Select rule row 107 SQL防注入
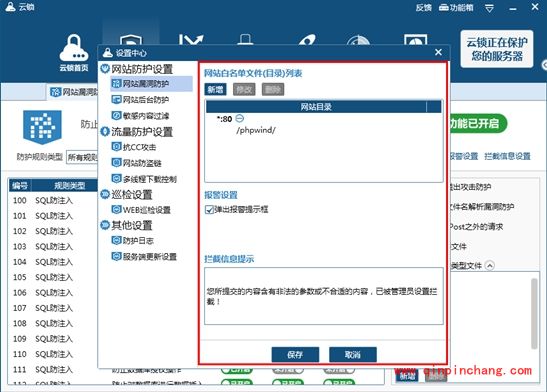This screenshot has height=392, width=547. (54, 308)
